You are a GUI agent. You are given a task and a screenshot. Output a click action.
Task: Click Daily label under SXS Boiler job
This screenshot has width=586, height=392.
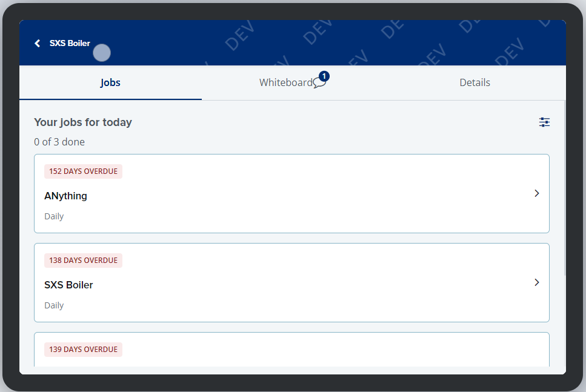pos(54,305)
